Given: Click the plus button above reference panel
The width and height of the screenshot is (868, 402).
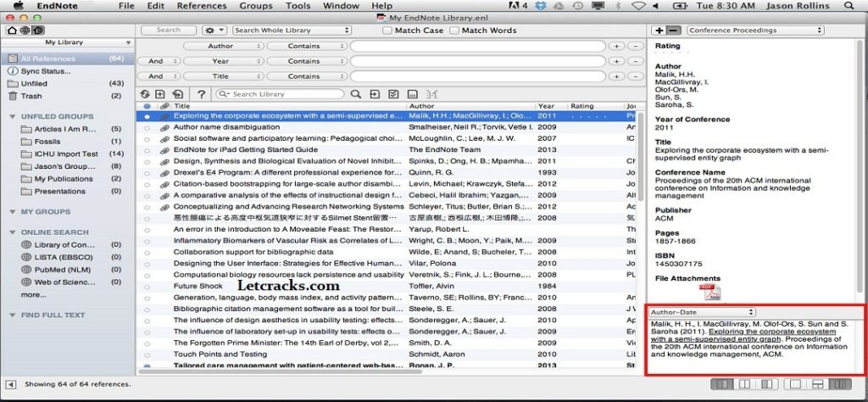Looking at the screenshot, I should [659, 30].
